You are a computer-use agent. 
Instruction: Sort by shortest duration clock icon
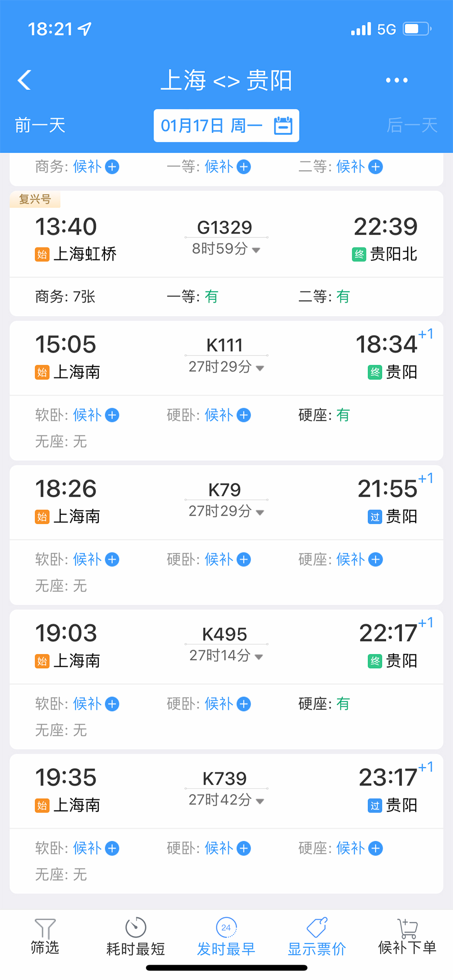point(135,928)
